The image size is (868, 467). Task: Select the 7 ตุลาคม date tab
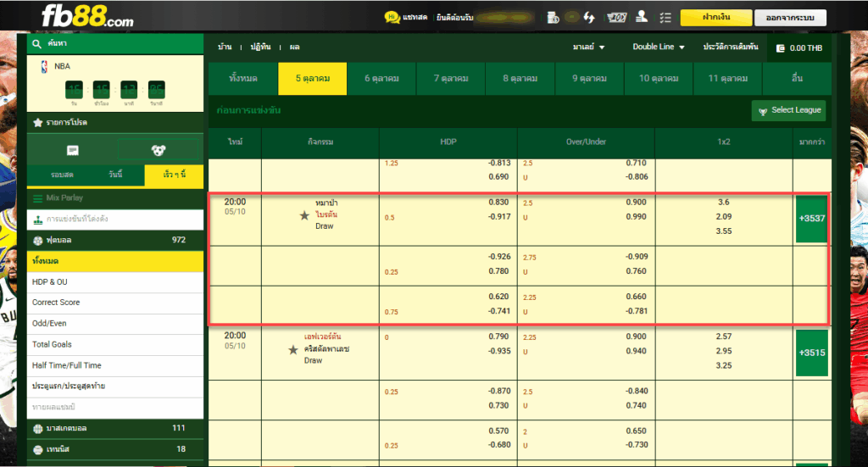pyautogui.click(x=451, y=79)
